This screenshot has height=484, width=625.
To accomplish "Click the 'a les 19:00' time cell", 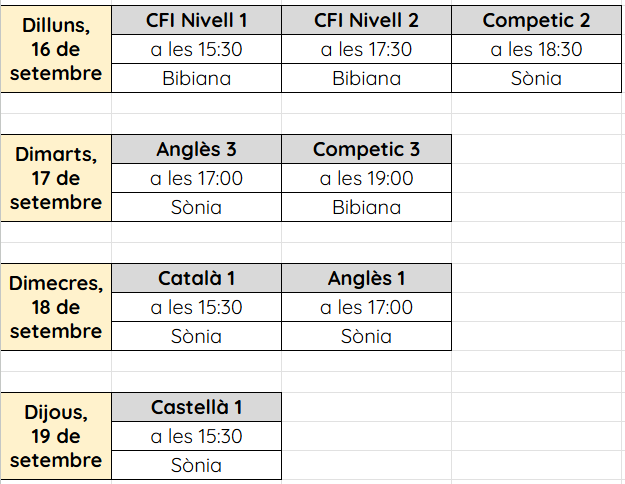I will coord(366,178).
